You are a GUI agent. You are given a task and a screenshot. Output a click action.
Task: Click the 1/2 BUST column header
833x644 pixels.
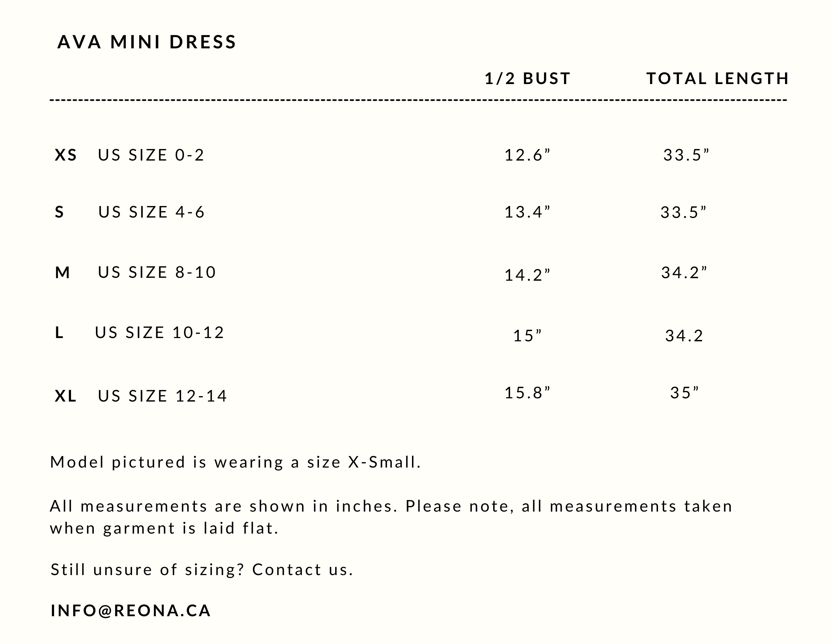pos(527,79)
